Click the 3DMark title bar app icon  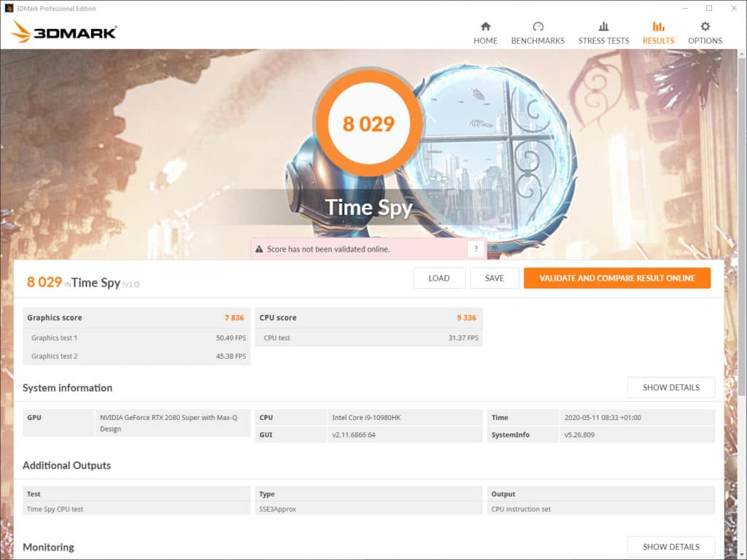[9, 8]
